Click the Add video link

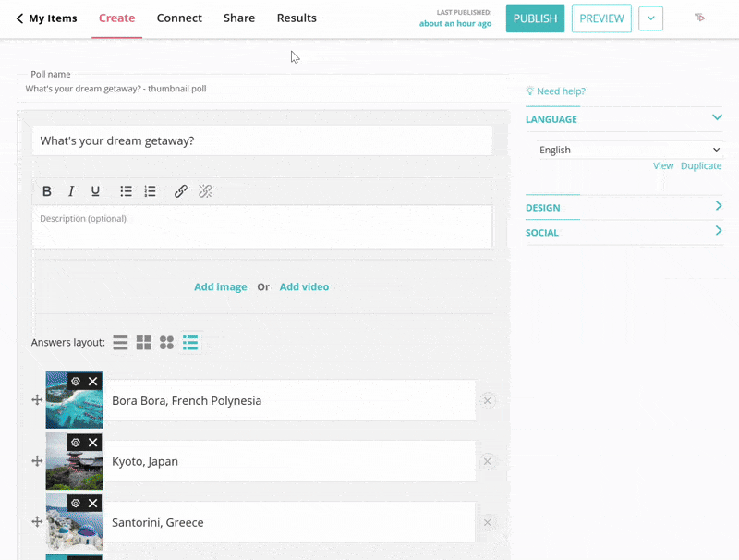click(304, 286)
